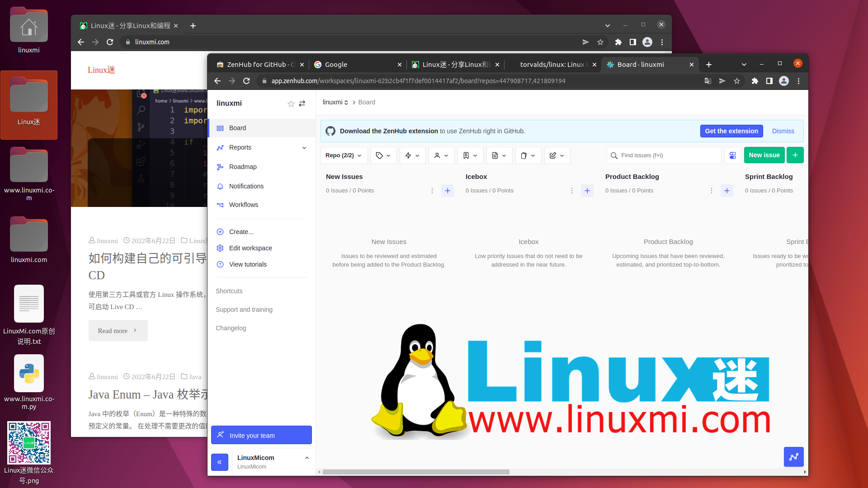Collapse the sidebar with double-chevron button
This screenshot has height=488, width=868.
220,462
